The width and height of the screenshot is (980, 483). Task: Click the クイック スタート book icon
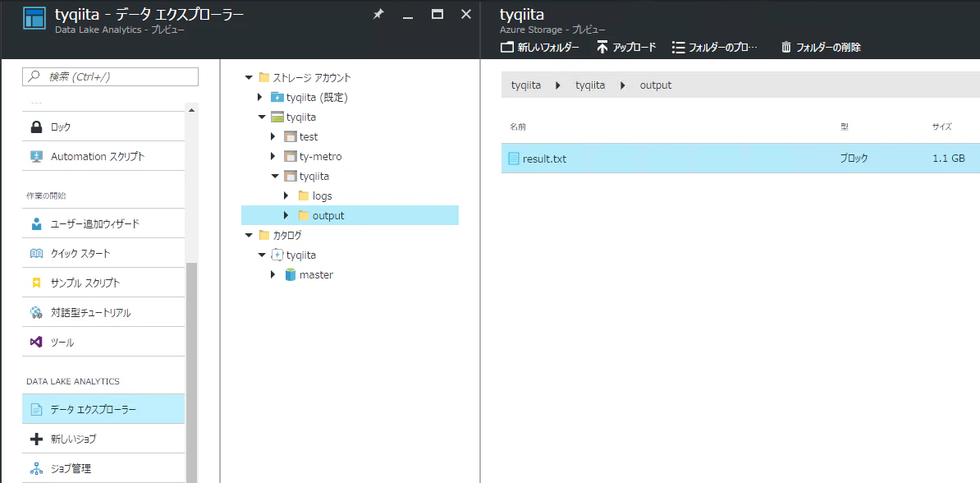pos(36,253)
